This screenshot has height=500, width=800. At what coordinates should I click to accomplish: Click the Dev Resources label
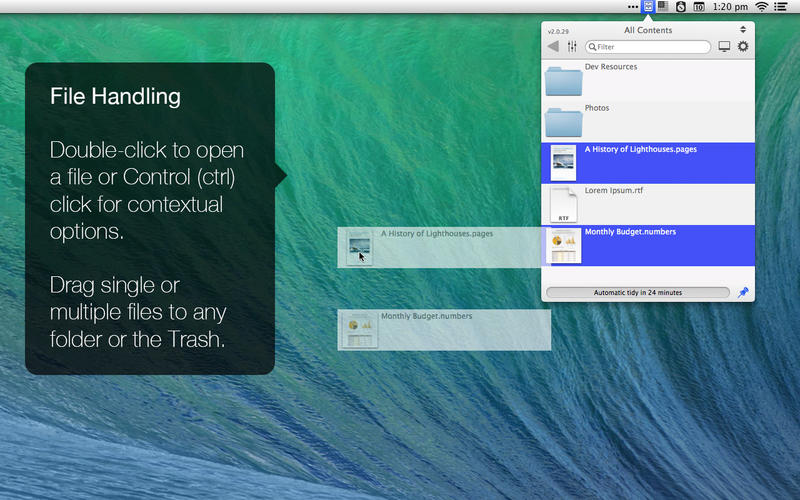(x=611, y=66)
